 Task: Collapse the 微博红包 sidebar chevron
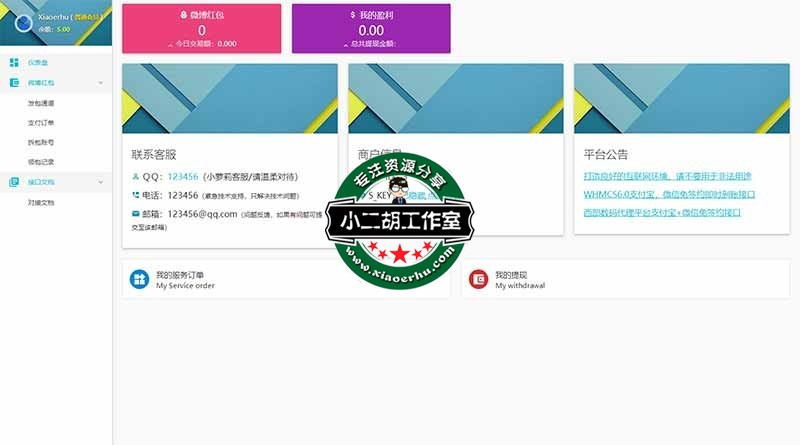[101, 83]
